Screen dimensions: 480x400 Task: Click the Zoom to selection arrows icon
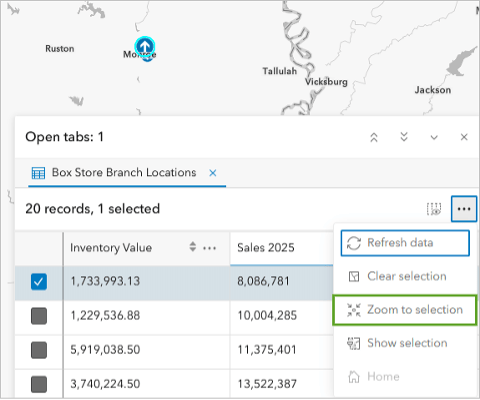(x=354, y=310)
